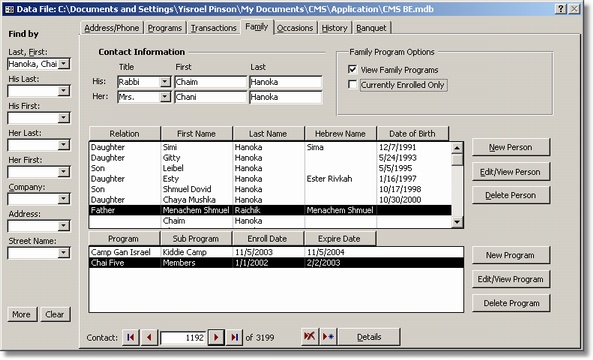Viewport: 593px width, 360px height.
Task: Click Edit/View Program button
Action: coord(511,279)
